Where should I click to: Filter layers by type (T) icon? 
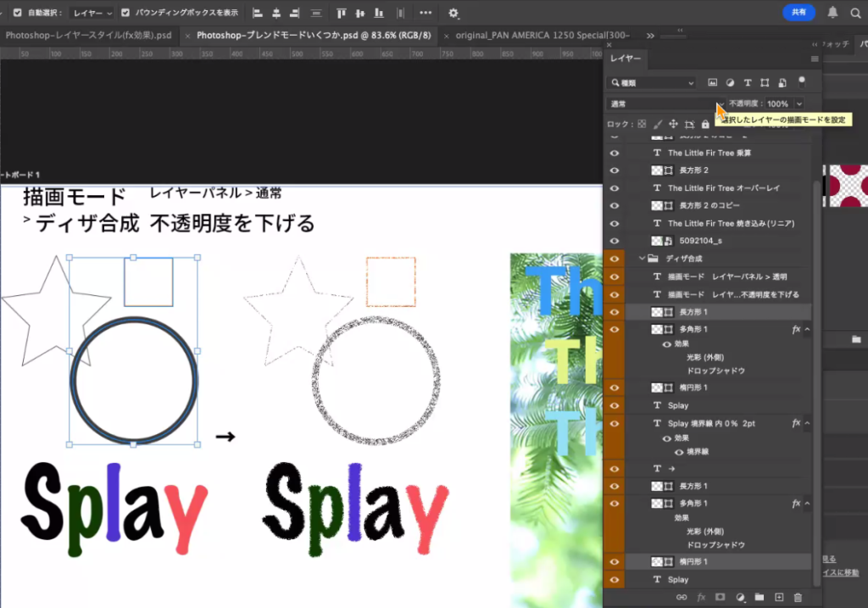(747, 82)
